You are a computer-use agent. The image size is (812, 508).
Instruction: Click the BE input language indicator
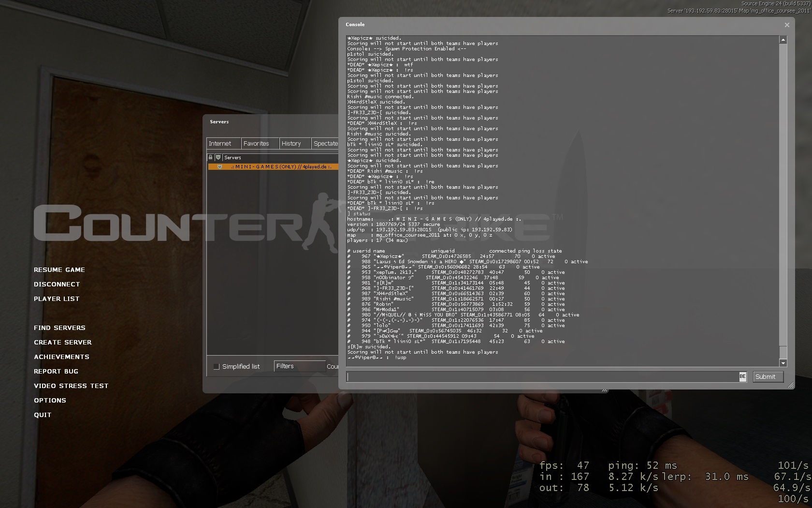click(742, 376)
